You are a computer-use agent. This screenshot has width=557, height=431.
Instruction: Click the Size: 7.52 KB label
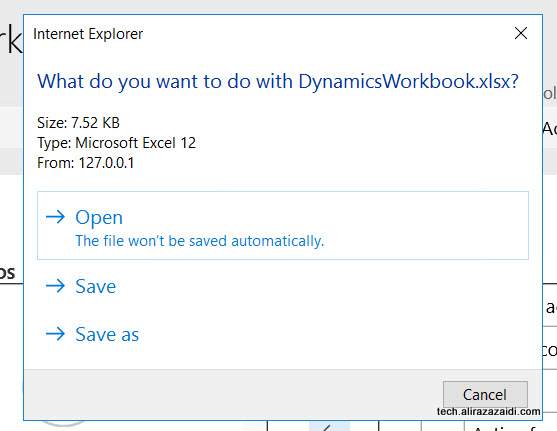(x=78, y=123)
